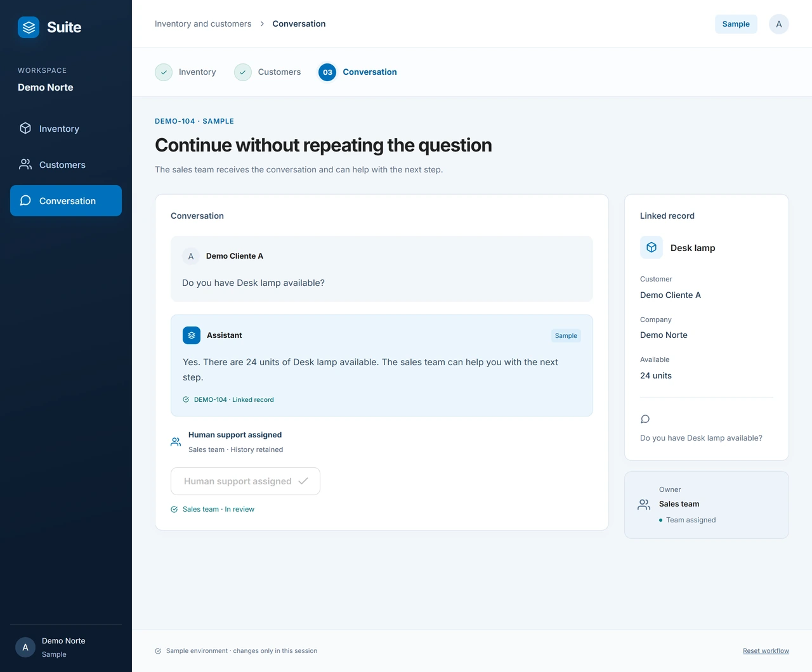The image size is (812, 672).
Task: Click the '24 units' available value
Action: click(656, 376)
